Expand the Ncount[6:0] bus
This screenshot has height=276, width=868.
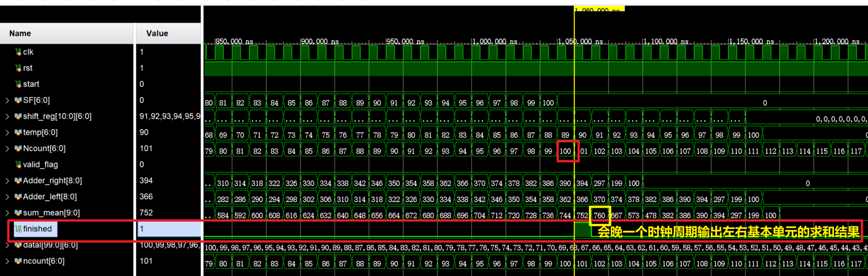(7, 149)
